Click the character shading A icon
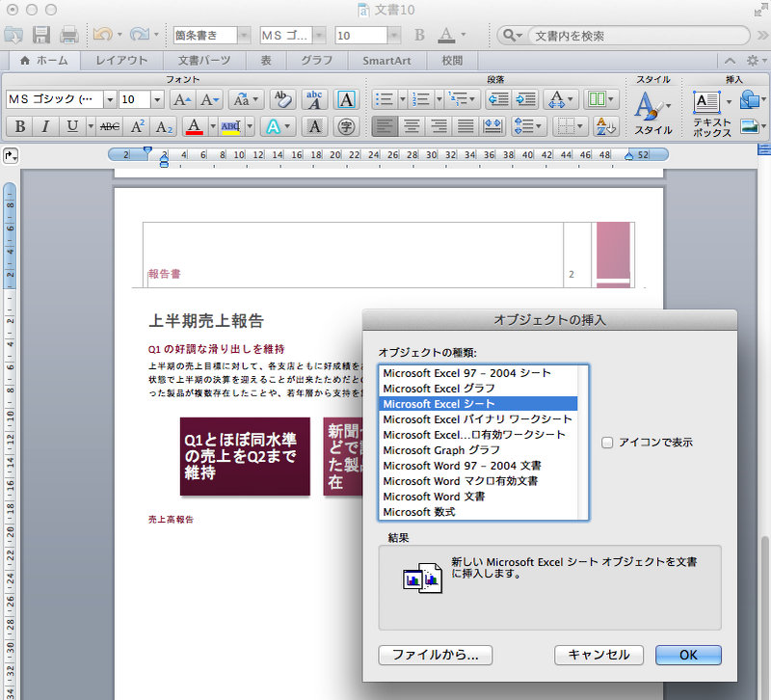The image size is (771, 700). (x=315, y=126)
